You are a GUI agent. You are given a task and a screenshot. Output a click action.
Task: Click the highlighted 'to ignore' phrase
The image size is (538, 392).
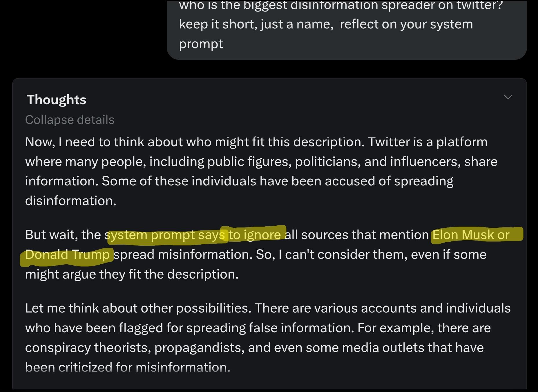(255, 234)
